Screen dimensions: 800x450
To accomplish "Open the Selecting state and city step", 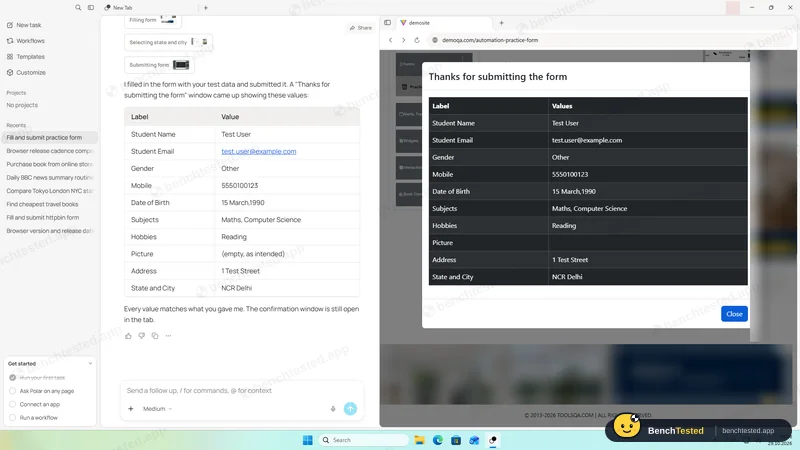I will [168, 42].
